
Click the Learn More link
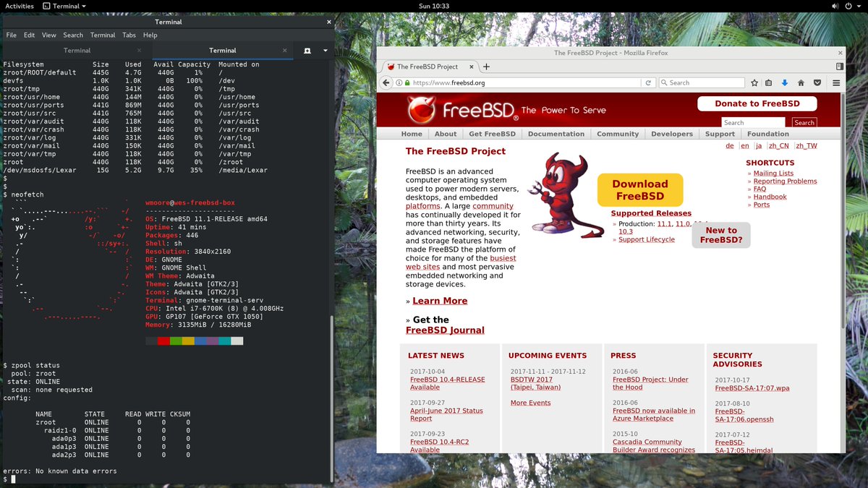coord(440,301)
